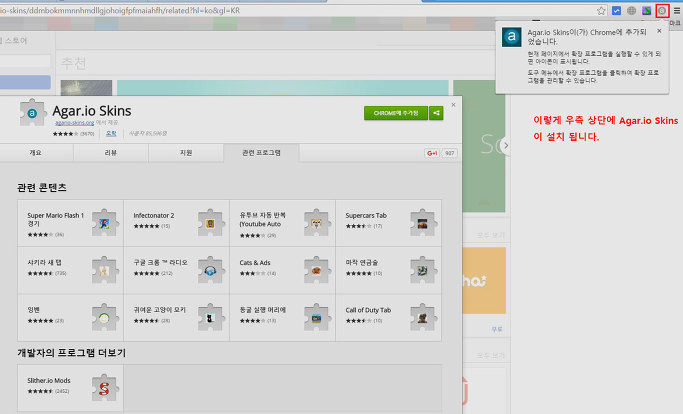Click the 동굴 실행 어리에 puzzle icon
This screenshot has width=683, height=414.
point(317,318)
